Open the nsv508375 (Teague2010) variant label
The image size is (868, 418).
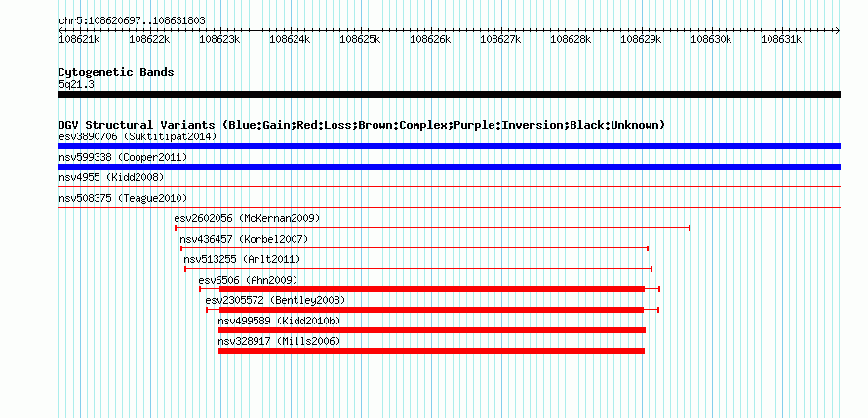(x=123, y=198)
